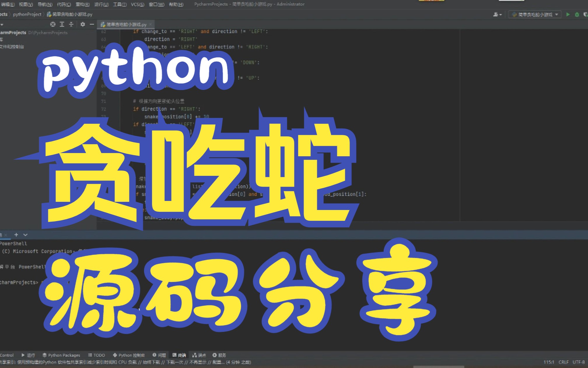This screenshot has height=368, width=588.
Task: Open the 服务 tool window
Action: (x=219, y=355)
